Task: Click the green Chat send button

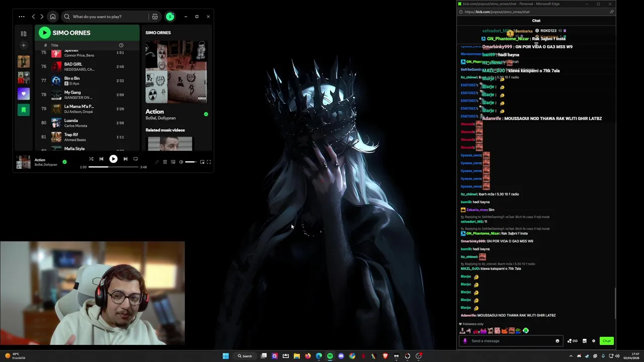Action: tap(607, 341)
